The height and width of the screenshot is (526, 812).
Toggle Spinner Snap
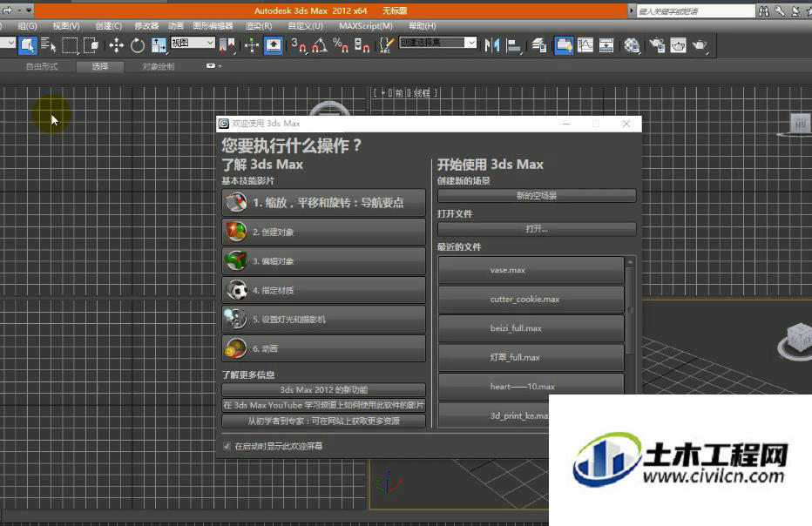coord(362,45)
